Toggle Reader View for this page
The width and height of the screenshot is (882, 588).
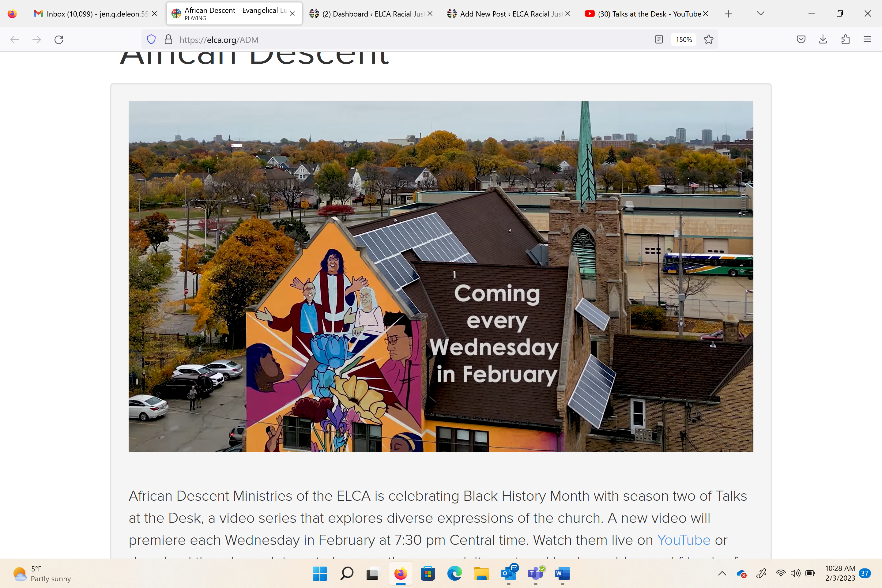coord(659,40)
